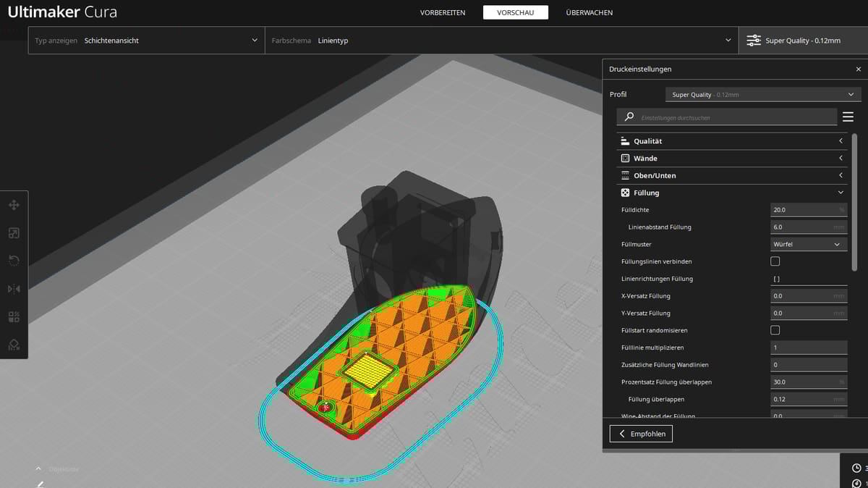Click the print settings sliders icon
The height and width of the screenshot is (488, 868).
[x=754, y=41]
